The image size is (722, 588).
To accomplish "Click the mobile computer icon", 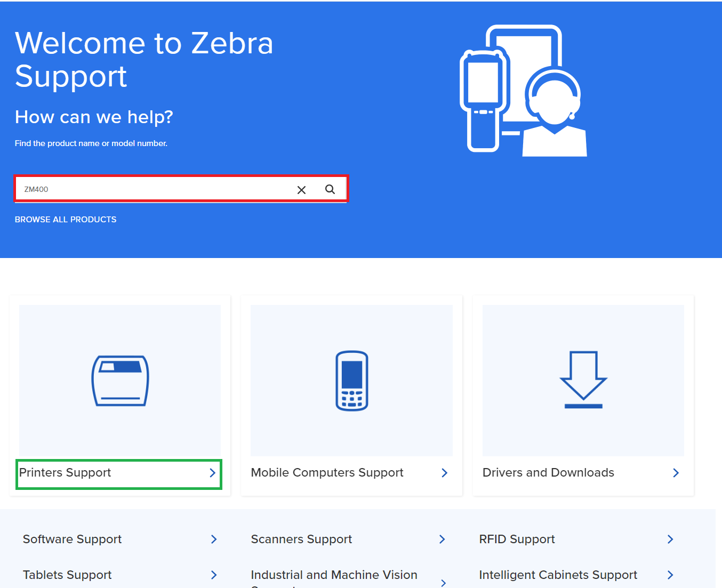I will (x=351, y=381).
